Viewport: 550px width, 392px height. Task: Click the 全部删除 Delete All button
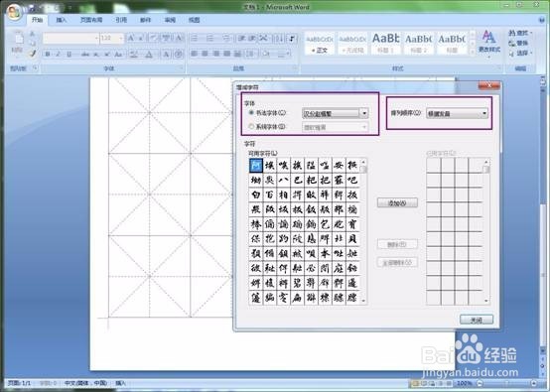(x=397, y=262)
